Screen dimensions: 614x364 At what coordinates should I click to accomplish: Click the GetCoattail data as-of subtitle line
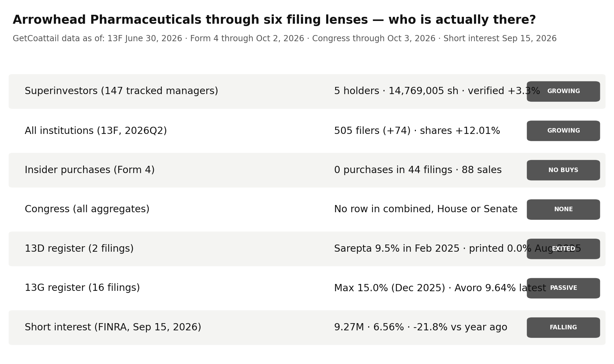(x=284, y=39)
